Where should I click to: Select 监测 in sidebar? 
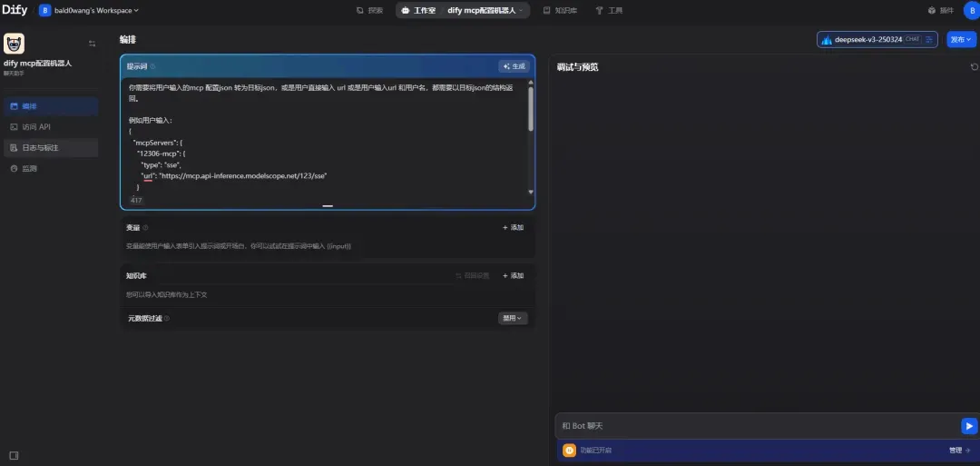point(51,168)
